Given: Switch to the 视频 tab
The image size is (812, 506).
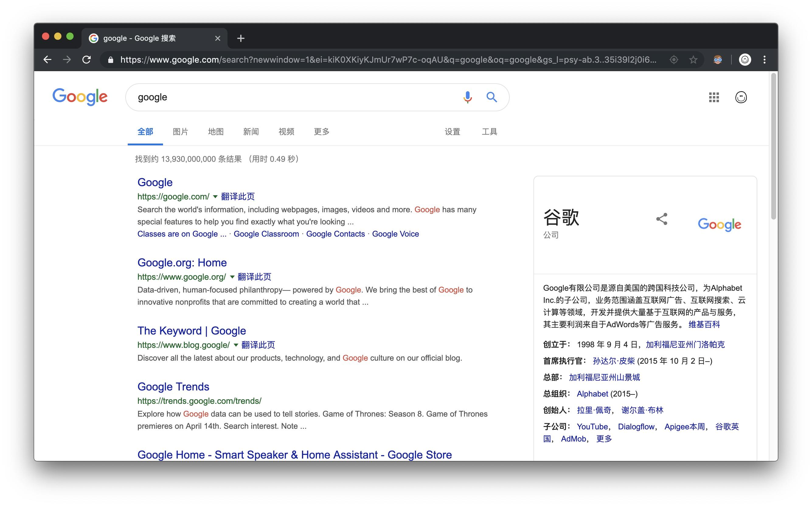Looking at the screenshot, I should pyautogui.click(x=286, y=132).
